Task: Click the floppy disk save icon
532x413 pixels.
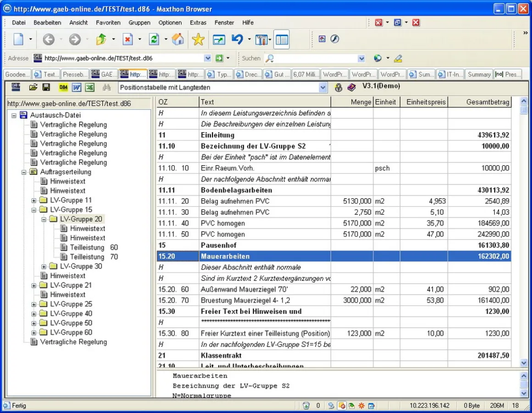Action: coord(46,87)
